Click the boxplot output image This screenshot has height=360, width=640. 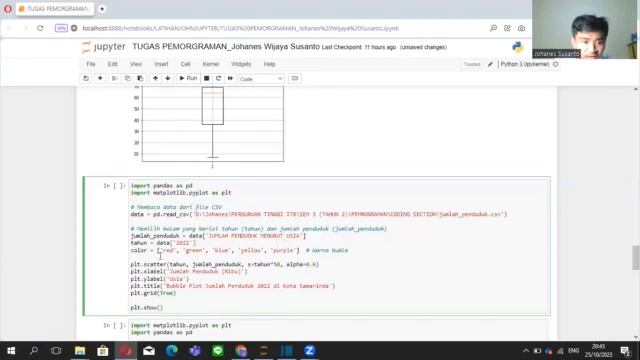point(208,127)
